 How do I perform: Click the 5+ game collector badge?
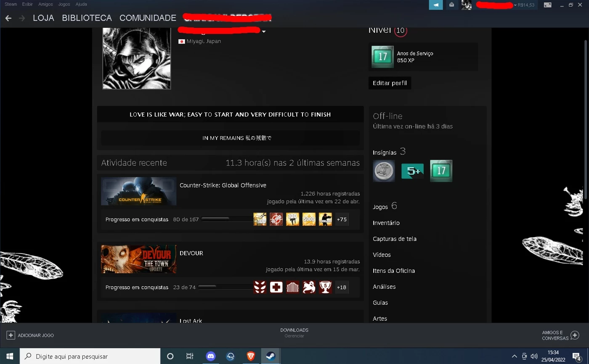412,171
